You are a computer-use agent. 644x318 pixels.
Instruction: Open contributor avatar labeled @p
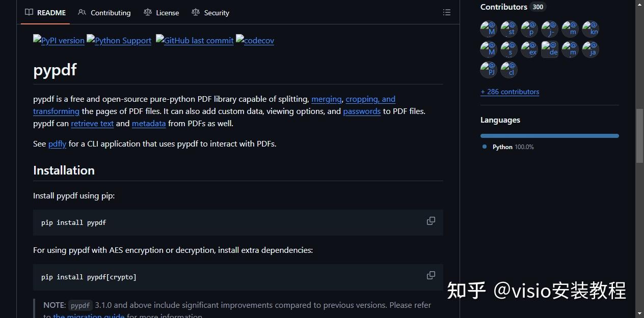[x=529, y=29]
